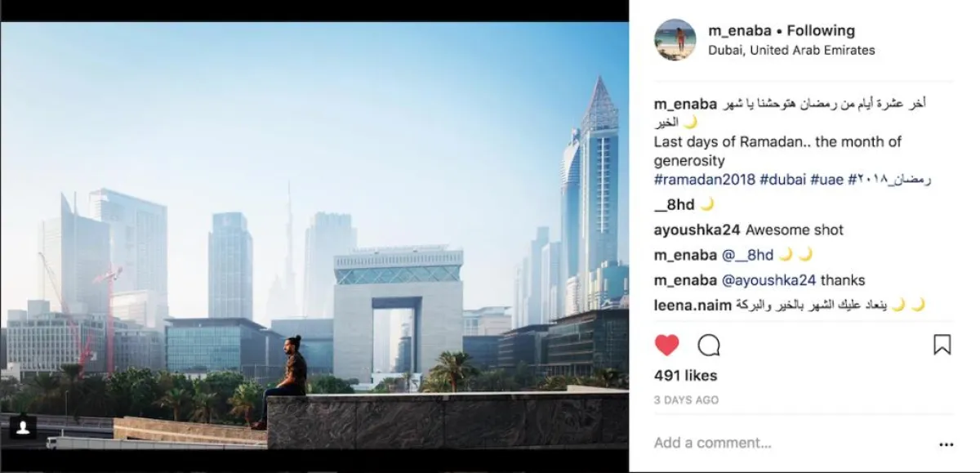Open the Arabic رمضان_٢٠١٨ hashtag
The image size is (980, 473).
(890, 179)
